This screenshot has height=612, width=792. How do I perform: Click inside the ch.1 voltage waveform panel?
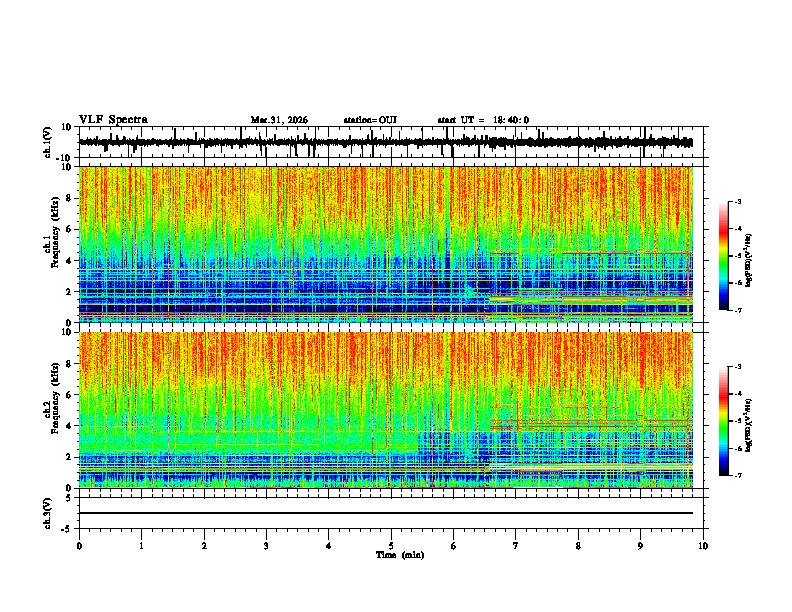coord(393,142)
